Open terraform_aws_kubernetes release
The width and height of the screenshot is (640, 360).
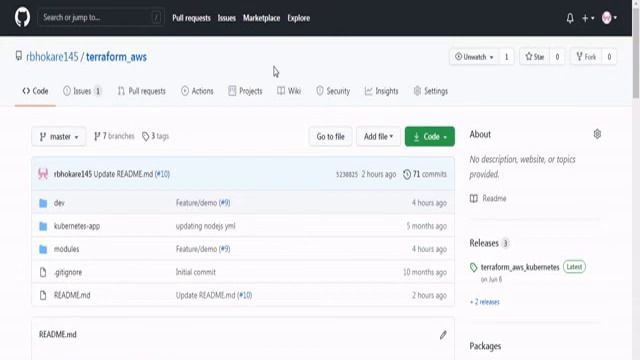[x=520, y=267]
